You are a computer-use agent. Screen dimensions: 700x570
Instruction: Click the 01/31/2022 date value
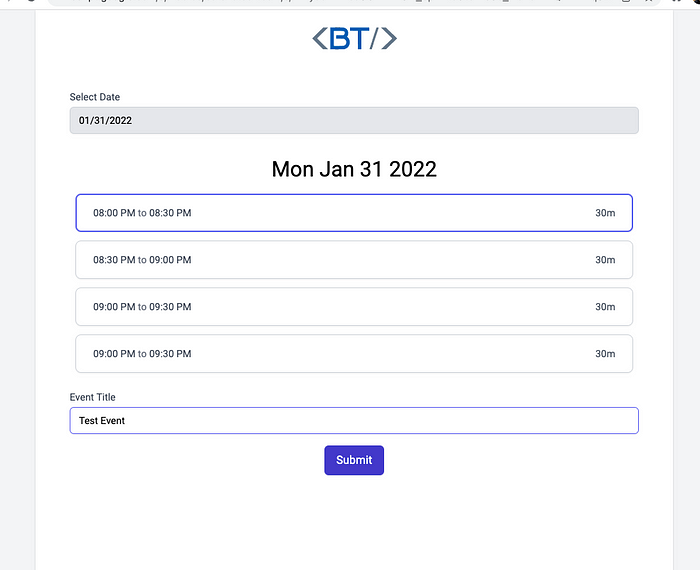105,121
